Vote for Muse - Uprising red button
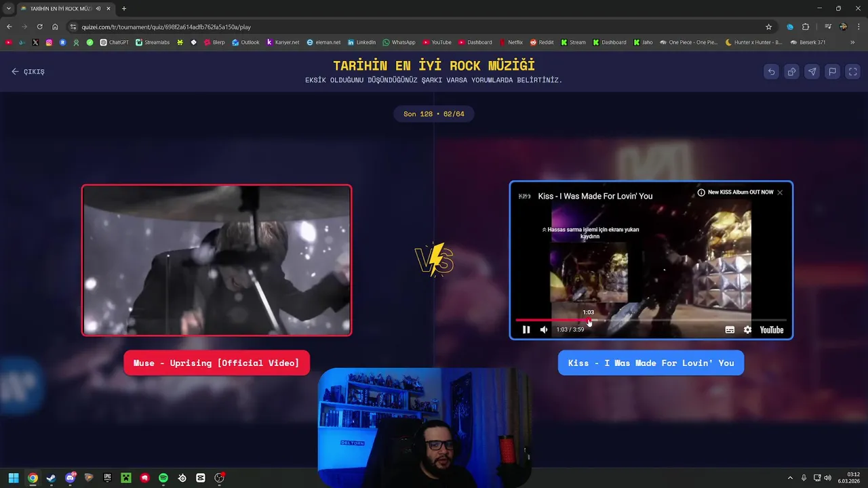Viewport: 868px width, 488px height. 216,363
